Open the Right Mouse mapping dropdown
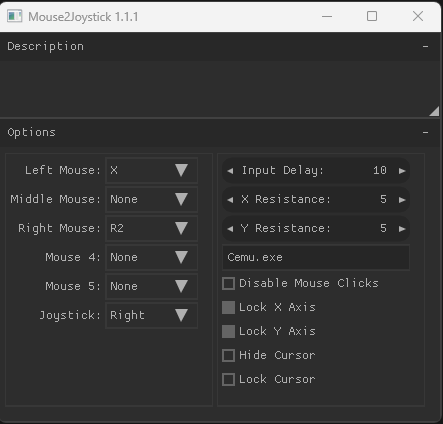Image resolution: width=443 pixels, height=424 pixels. point(152,228)
